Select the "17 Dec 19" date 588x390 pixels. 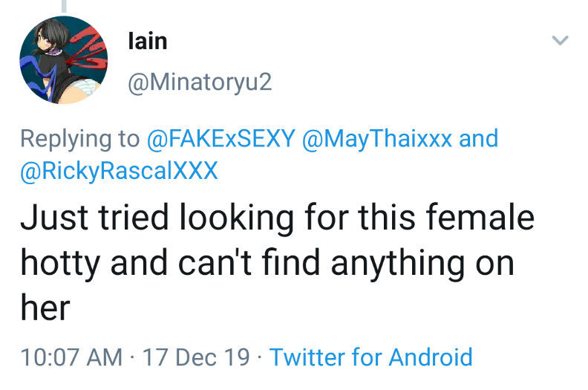[x=196, y=357]
